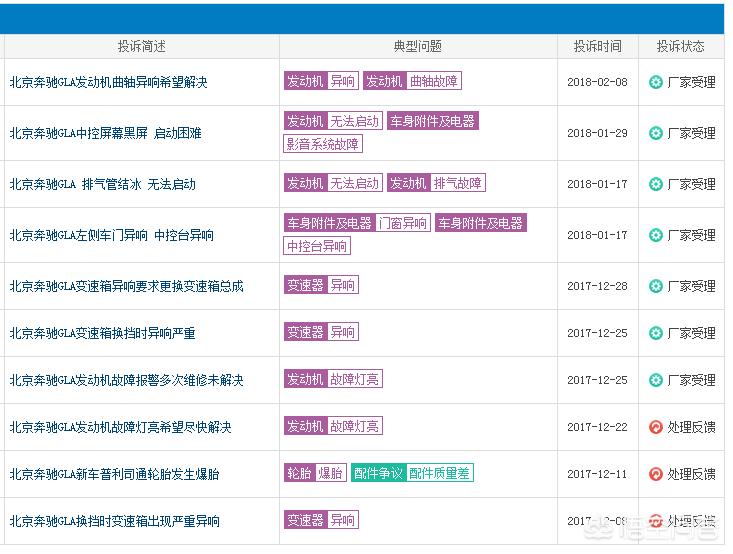The height and width of the screenshot is (554, 733).
Task: Click status icon for 排气管结冰 complaint row
Action: (655, 184)
